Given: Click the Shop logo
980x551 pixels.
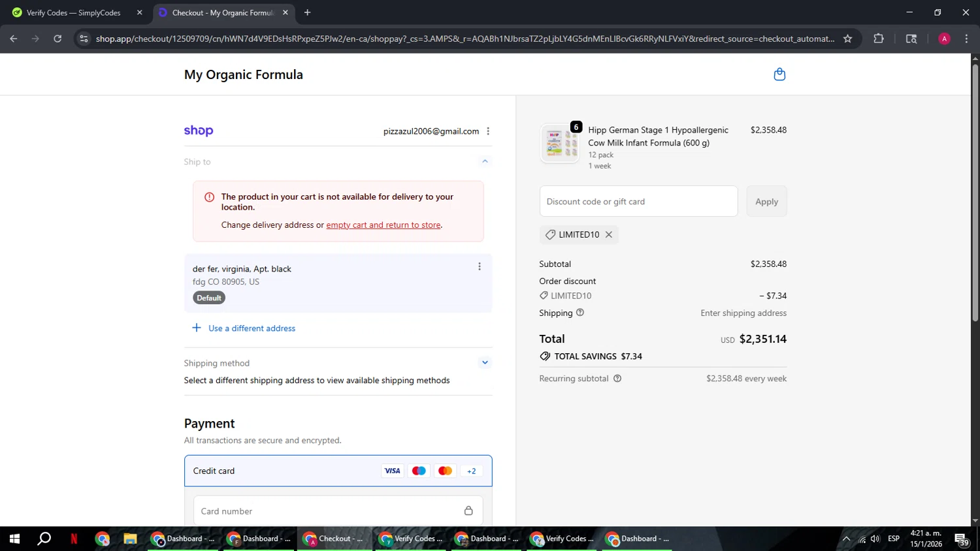Looking at the screenshot, I should click(x=199, y=131).
